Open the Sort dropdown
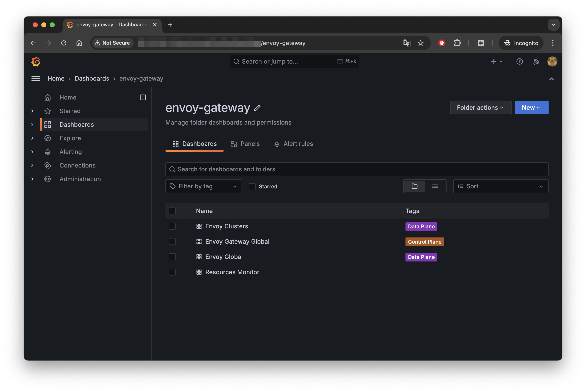Image resolution: width=586 pixels, height=392 pixels. coord(501,186)
